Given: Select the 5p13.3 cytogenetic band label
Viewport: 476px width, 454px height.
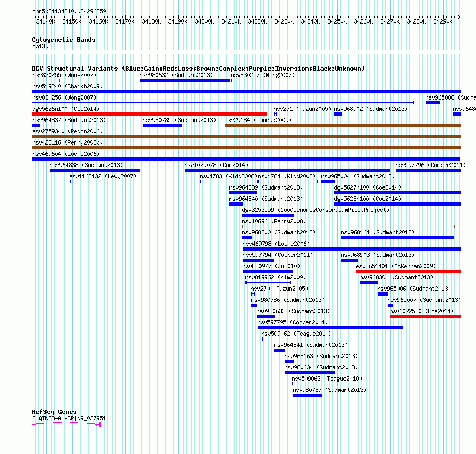Looking at the screenshot, I should click(42, 46).
